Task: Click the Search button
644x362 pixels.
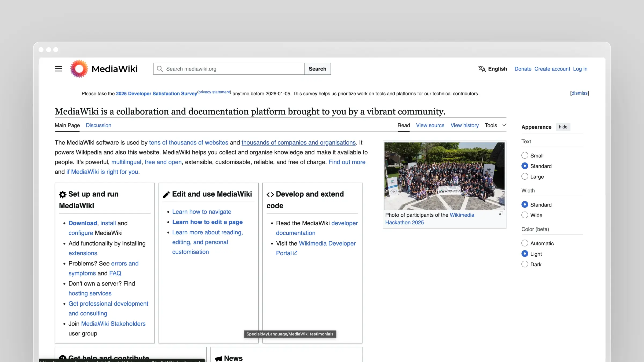Action: (317, 69)
